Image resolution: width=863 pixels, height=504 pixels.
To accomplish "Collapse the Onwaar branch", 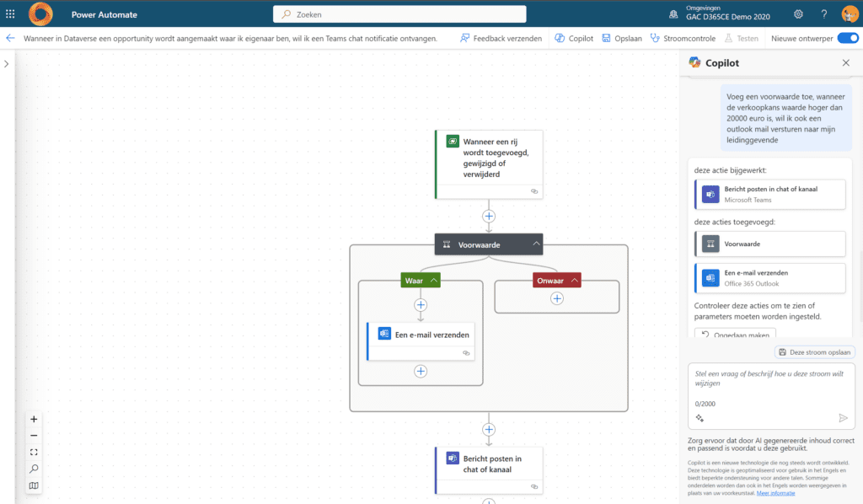I will pos(575,281).
